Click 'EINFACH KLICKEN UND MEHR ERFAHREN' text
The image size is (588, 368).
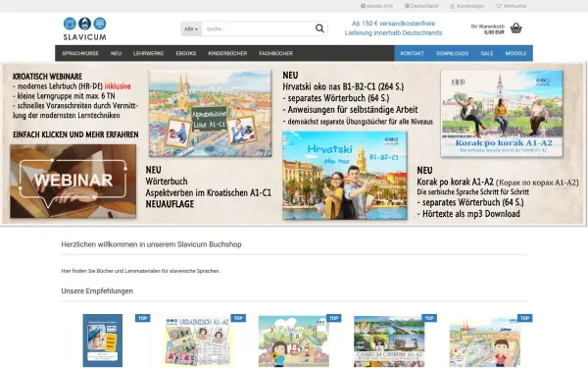75,134
